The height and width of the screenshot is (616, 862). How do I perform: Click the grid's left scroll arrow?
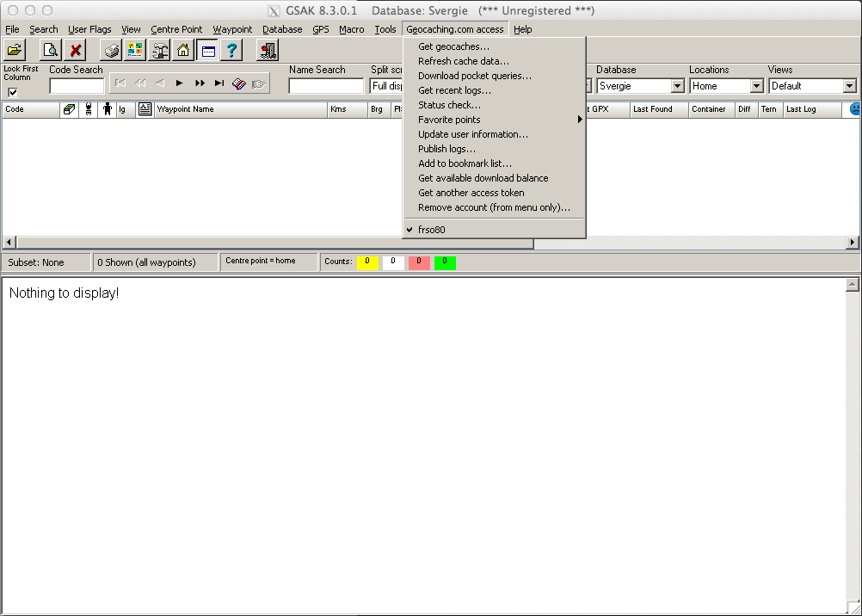pyautogui.click(x=9, y=242)
